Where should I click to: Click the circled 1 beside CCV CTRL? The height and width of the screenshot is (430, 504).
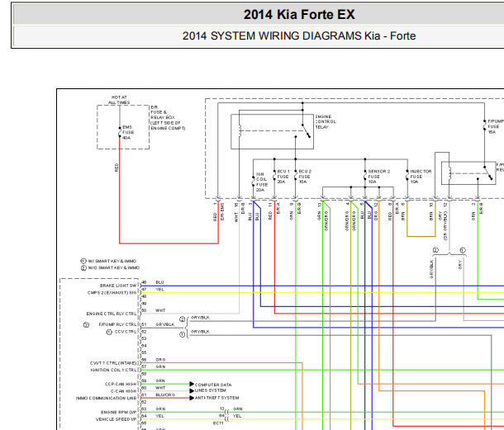[109, 332]
